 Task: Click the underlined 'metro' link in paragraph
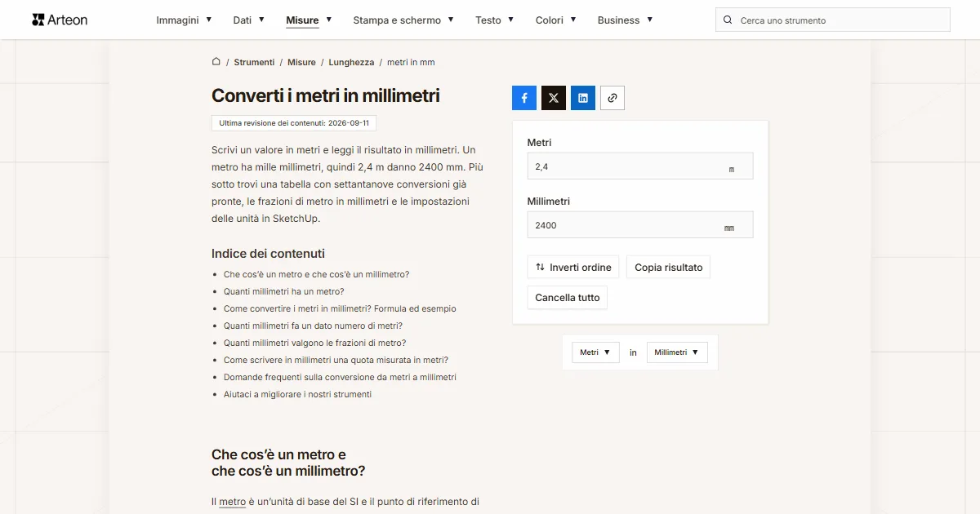coord(233,502)
